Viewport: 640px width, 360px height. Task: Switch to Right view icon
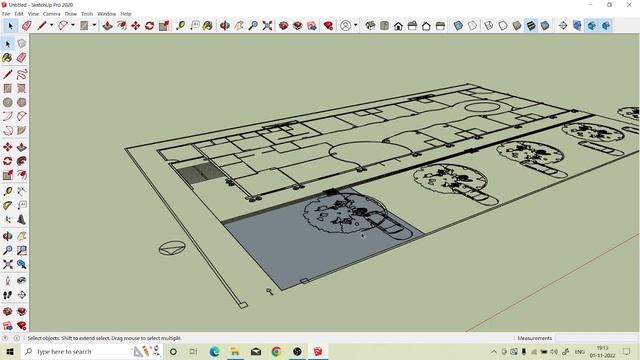pos(412,26)
